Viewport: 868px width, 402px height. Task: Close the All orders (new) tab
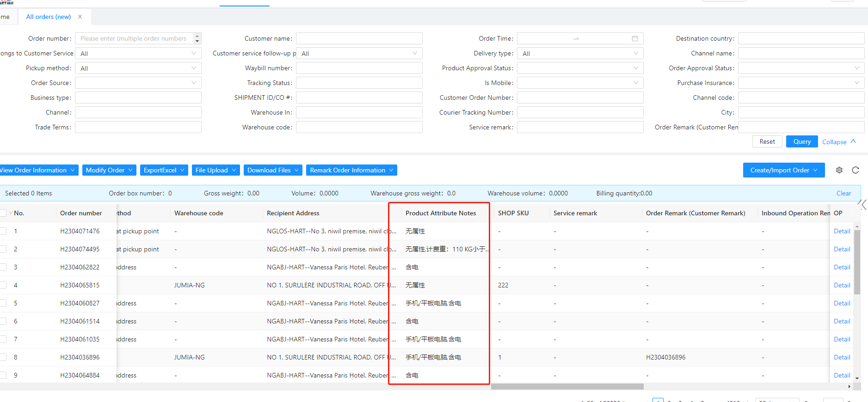[80, 17]
